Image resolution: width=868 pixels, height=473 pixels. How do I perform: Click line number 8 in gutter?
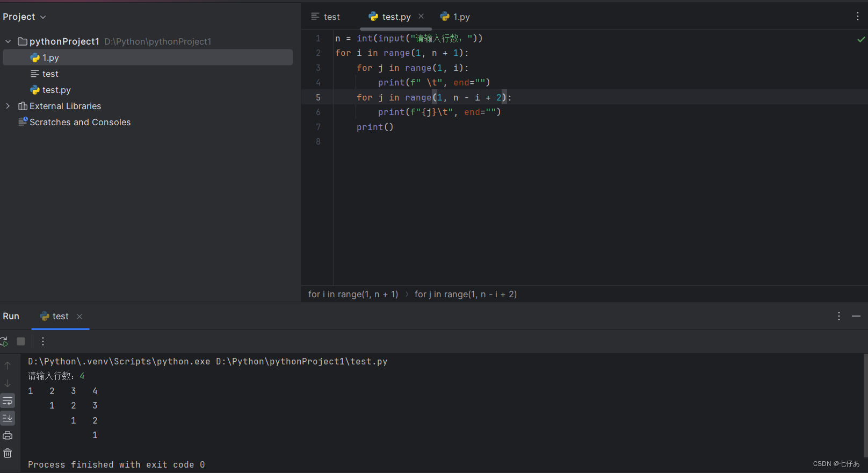318,141
